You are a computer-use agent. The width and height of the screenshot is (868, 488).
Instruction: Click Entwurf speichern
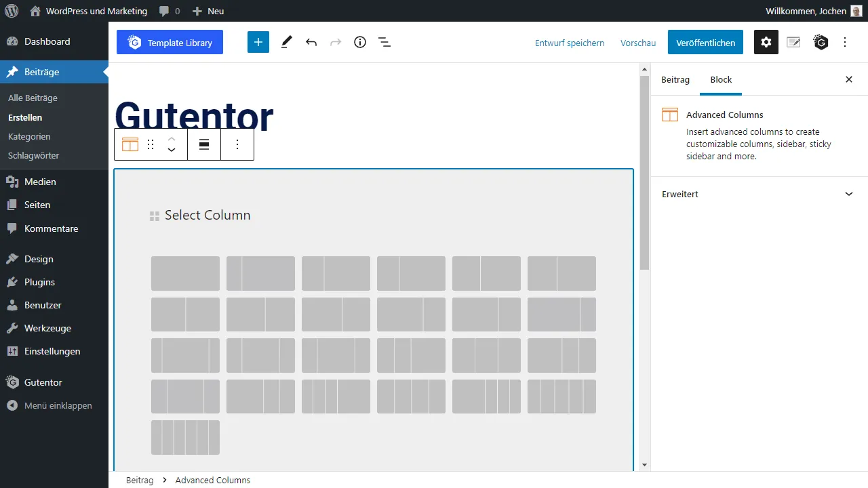(570, 43)
